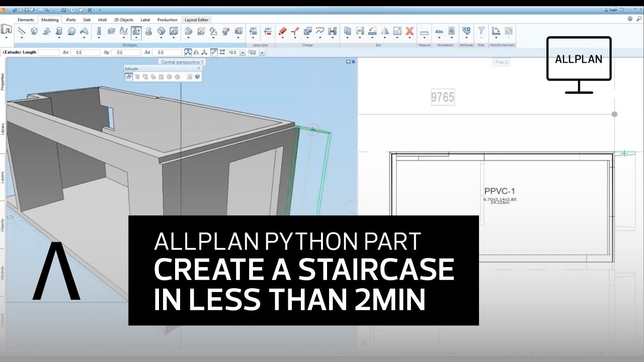Expand dropdown under Work Environment axes icon
Image resolution: width=644 pixels, height=362 pixels.
[x=496, y=38]
